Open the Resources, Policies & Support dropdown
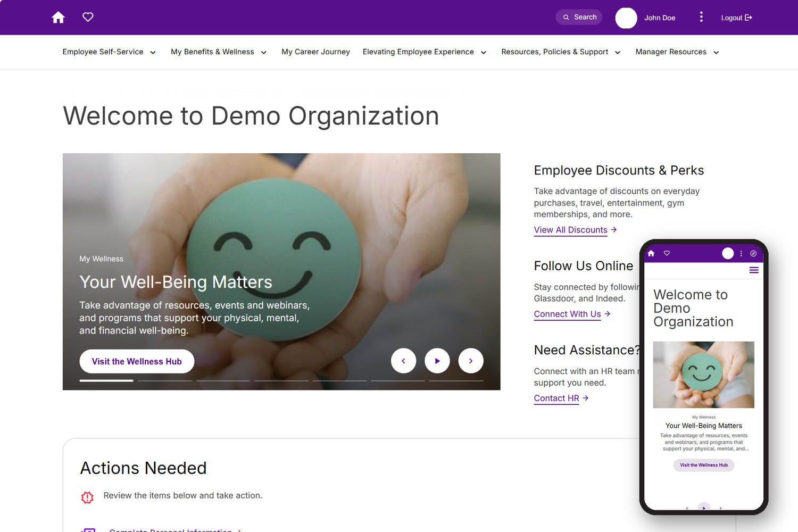Image resolution: width=798 pixels, height=532 pixels. point(561,52)
